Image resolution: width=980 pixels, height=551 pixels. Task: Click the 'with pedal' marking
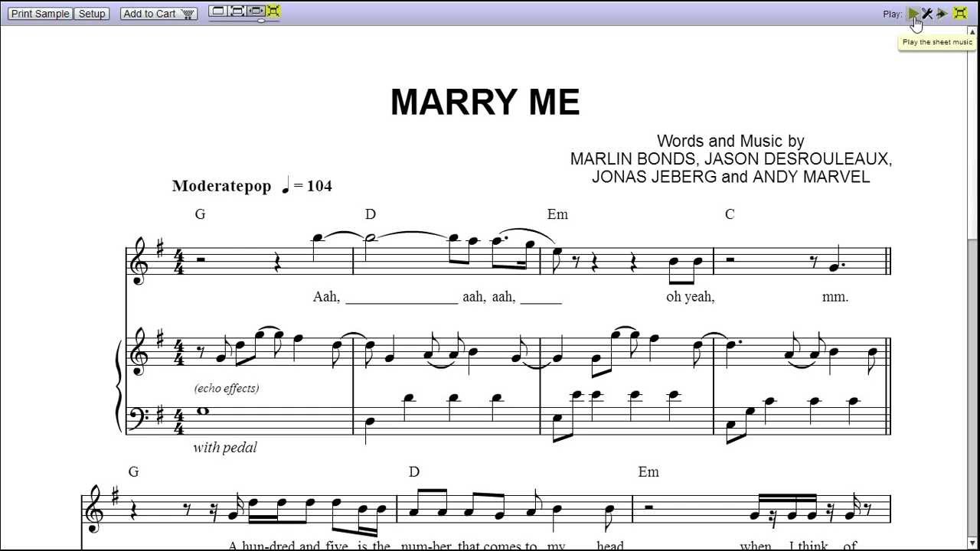point(225,447)
